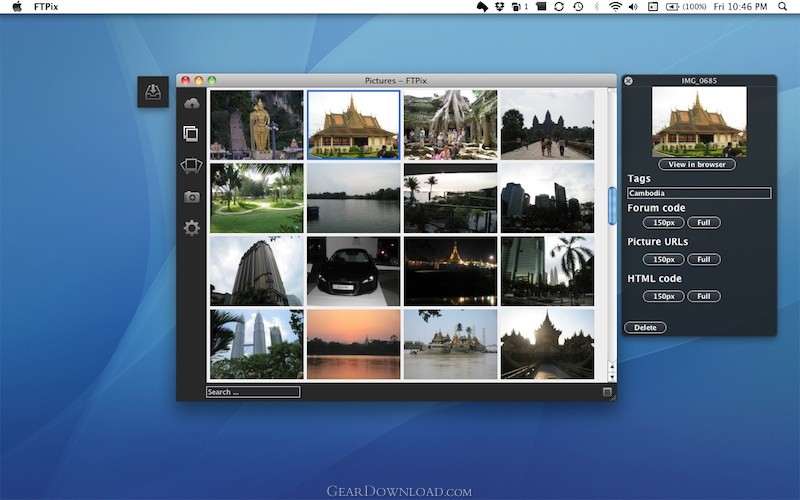Select the golden statue photo thumbnail

pos(257,125)
